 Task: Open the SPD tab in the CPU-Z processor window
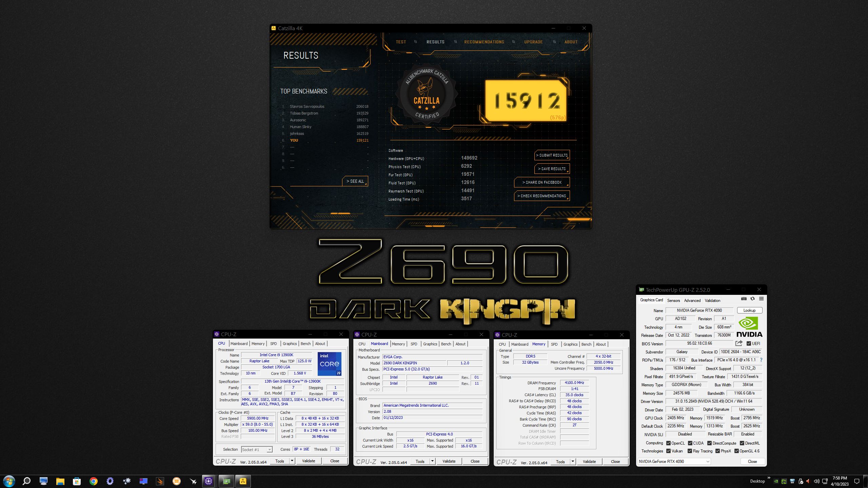point(273,344)
